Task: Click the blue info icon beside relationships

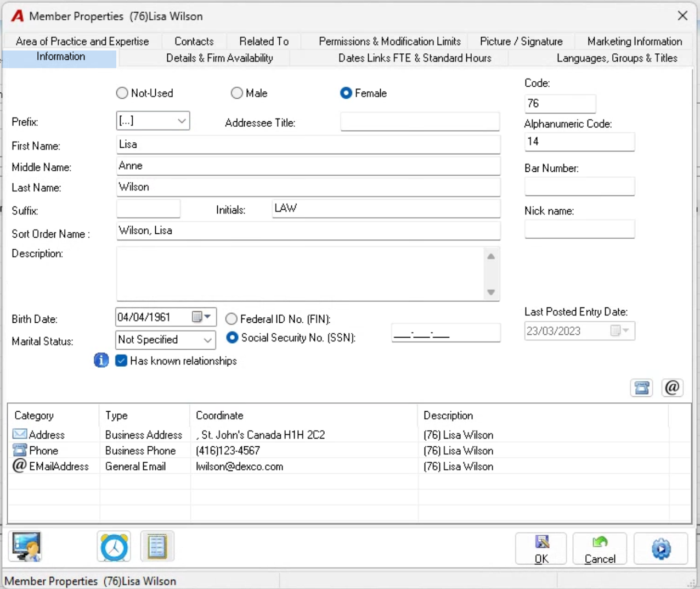Action: tap(101, 361)
